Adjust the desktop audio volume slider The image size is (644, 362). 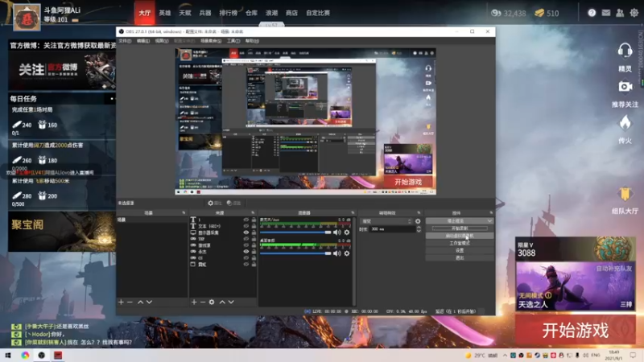click(295, 253)
